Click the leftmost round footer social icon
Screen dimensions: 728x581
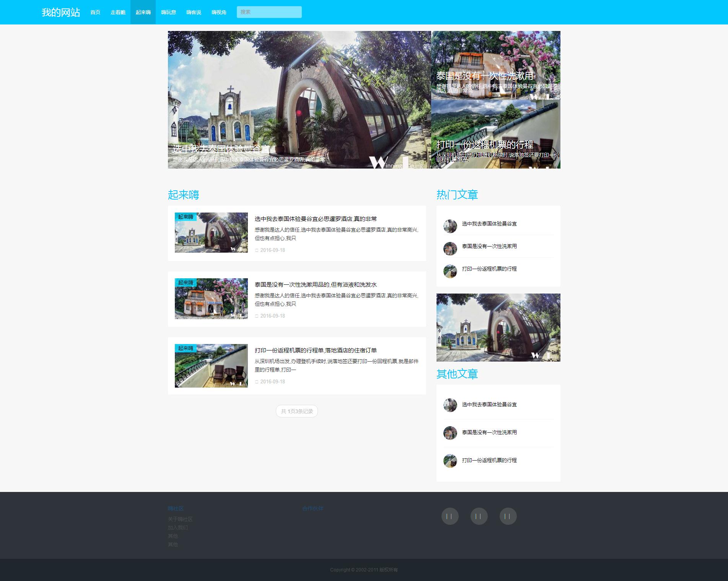pos(450,516)
